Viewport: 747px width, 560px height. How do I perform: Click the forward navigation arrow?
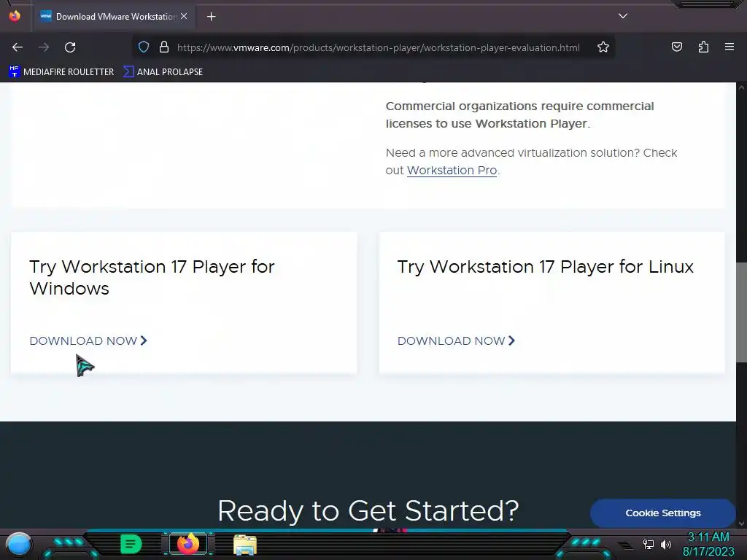tap(44, 47)
